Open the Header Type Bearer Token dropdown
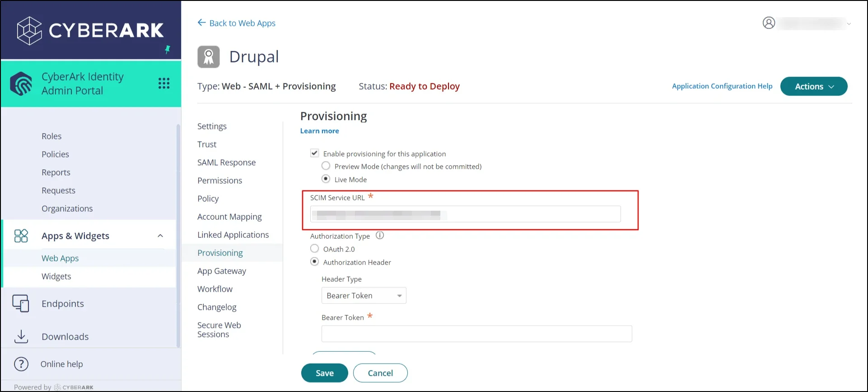Viewport: 868px width, 392px height. click(x=364, y=295)
